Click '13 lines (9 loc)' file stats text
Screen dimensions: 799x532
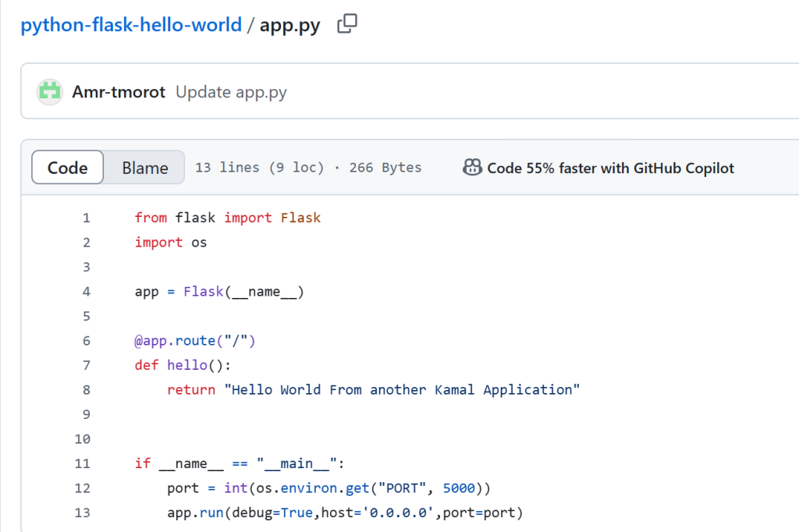(259, 167)
